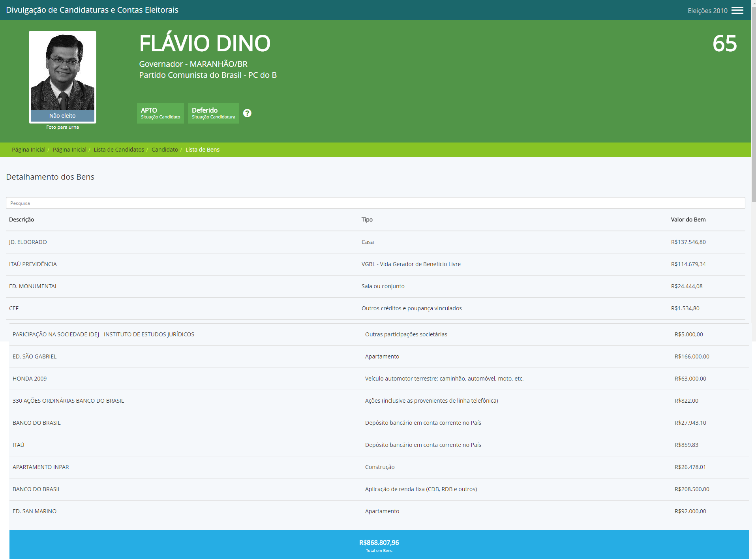Select the Lista de Bens breadcrumb
Screen dimensions: 756x559
203,150
